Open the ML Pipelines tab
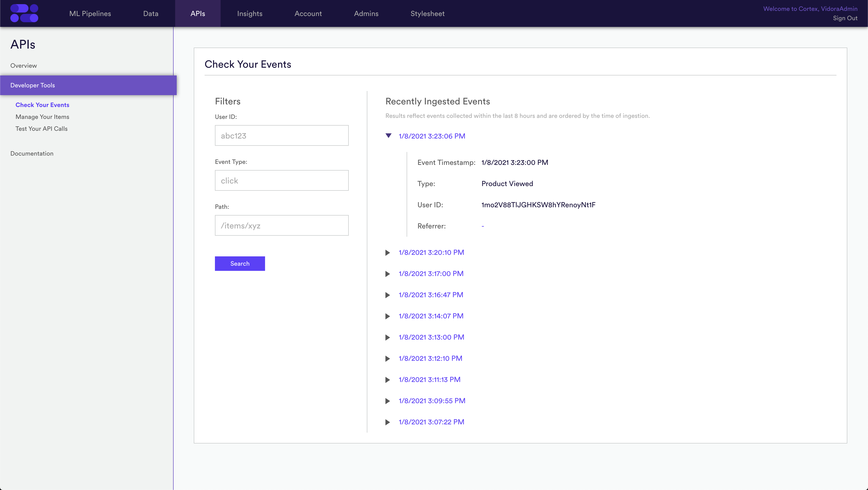Screen dimensions: 868x490 click(90, 13)
